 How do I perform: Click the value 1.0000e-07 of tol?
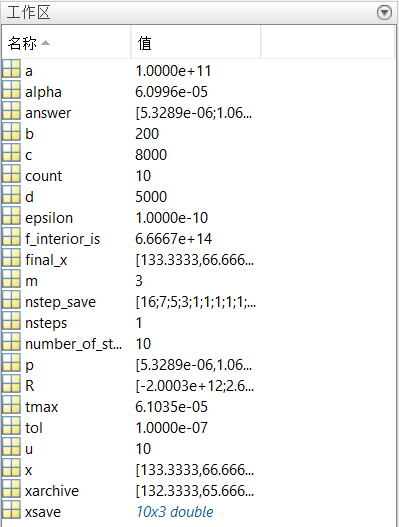tap(171, 428)
